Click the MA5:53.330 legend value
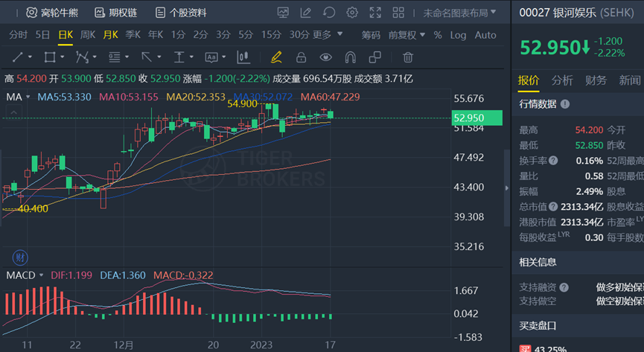Viewport: 644px width, 352px height. pyautogui.click(x=65, y=97)
